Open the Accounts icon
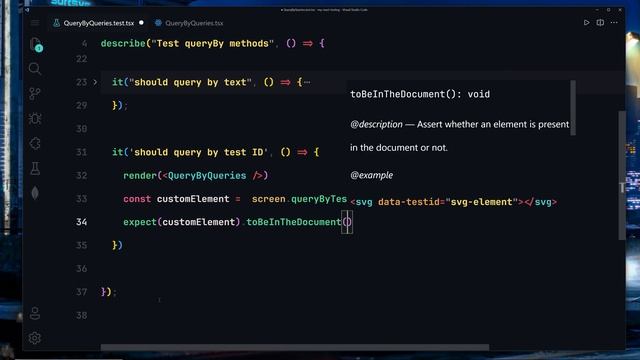Image resolution: width=640 pixels, height=360 pixels. pos(35,313)
